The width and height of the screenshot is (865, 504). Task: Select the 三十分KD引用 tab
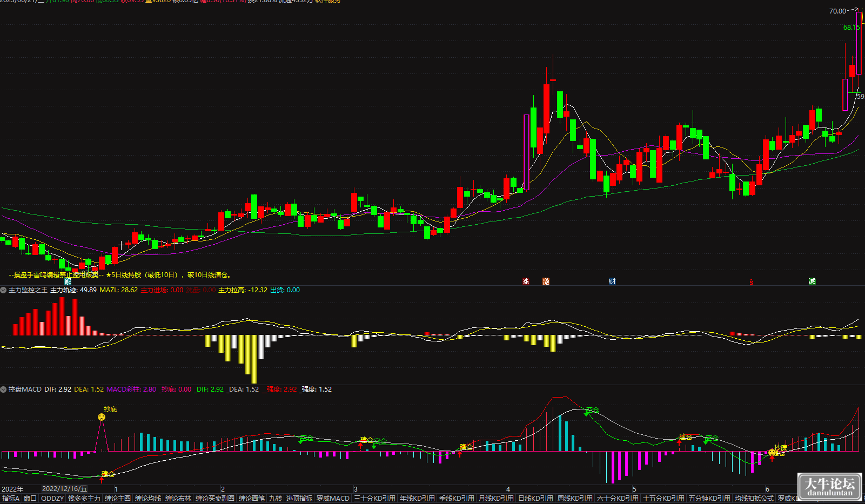click(x=375, y=499)
